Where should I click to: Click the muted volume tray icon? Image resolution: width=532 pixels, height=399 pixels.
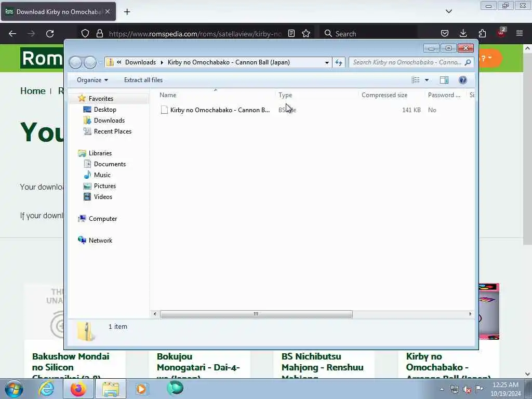point(467,390)
